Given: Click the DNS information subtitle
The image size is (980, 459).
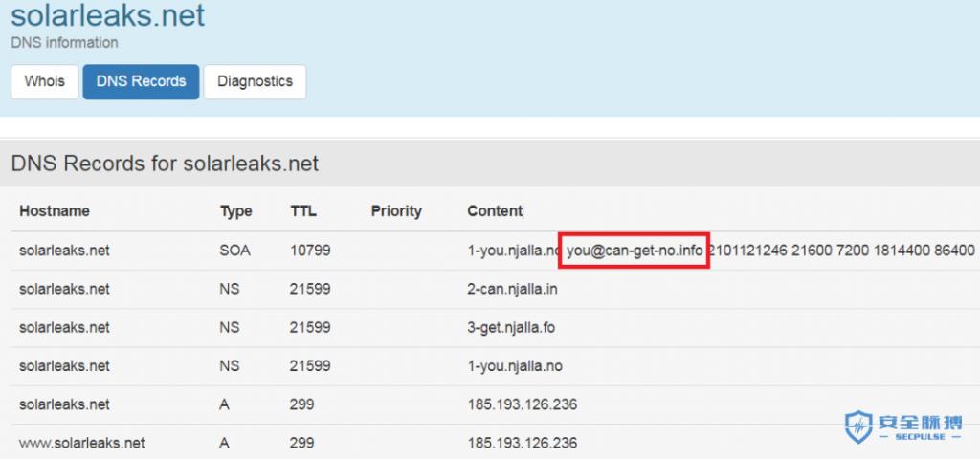Looking at the screenshot, I should tap(64, 43).
